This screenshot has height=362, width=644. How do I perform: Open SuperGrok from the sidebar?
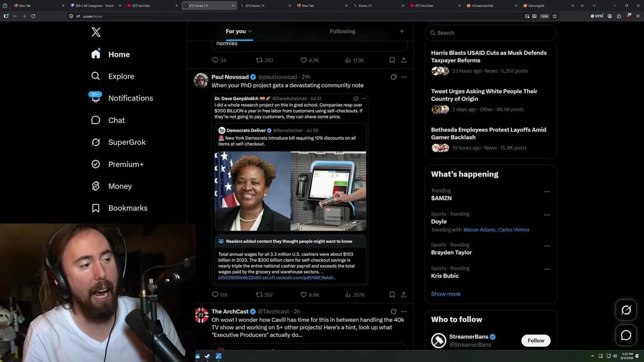(118, 142)
